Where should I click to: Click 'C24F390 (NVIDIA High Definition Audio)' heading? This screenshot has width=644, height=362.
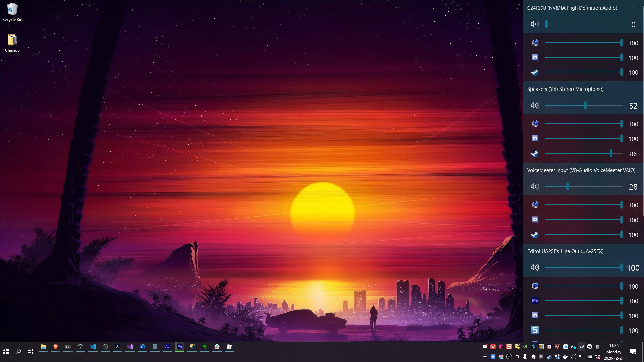[572, 8]
